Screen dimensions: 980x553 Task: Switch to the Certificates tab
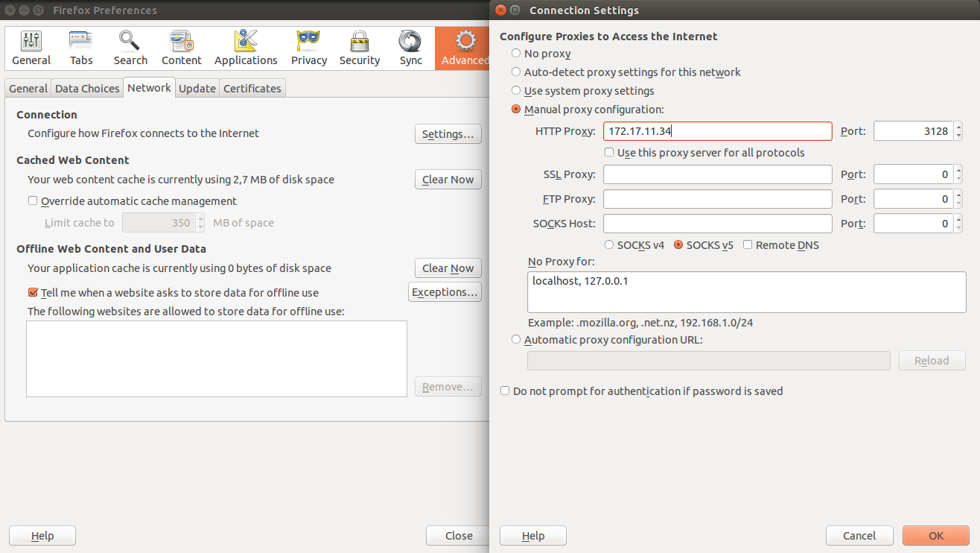pyautogui.click(x=252, y=89)
